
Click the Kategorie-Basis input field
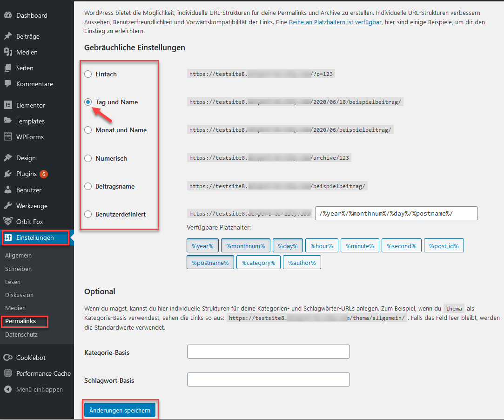click(x=269, y=352)
